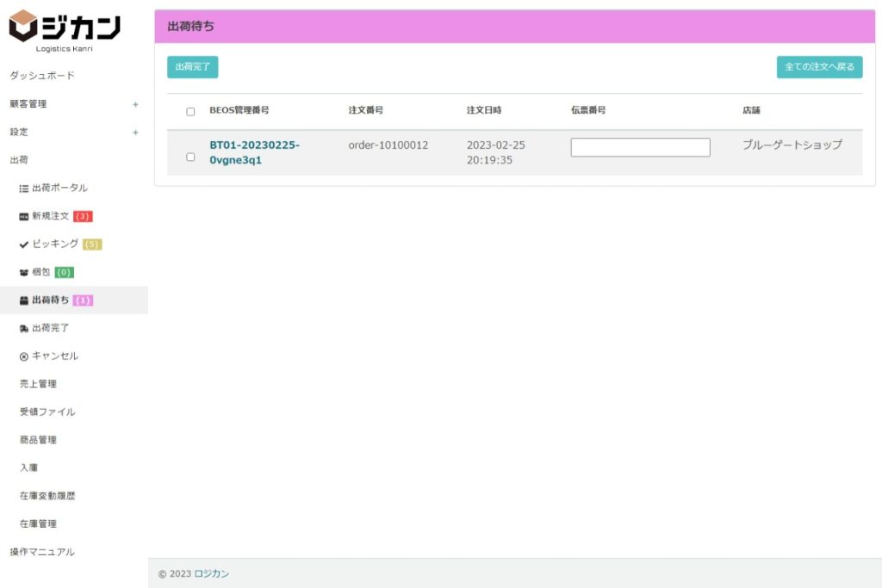The image size is (882, 588).
Task: Go to 在庫管理 in sidebar
Action: click(39, 523)
